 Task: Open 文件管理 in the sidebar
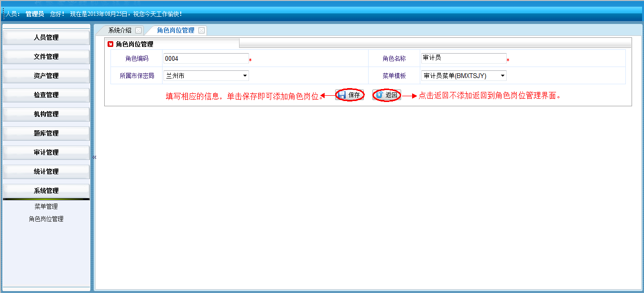[x=46, y=57]
